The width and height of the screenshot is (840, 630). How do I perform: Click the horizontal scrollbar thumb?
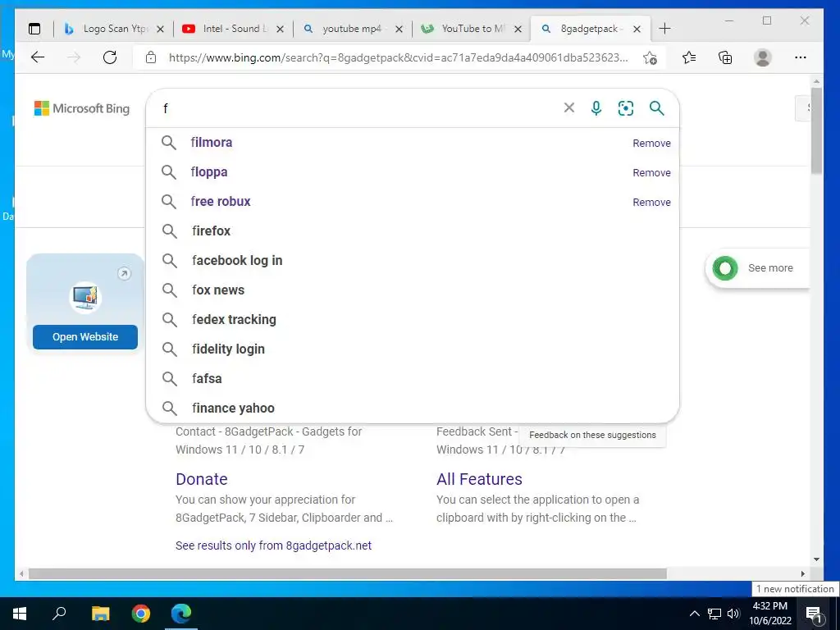[347, 573]
